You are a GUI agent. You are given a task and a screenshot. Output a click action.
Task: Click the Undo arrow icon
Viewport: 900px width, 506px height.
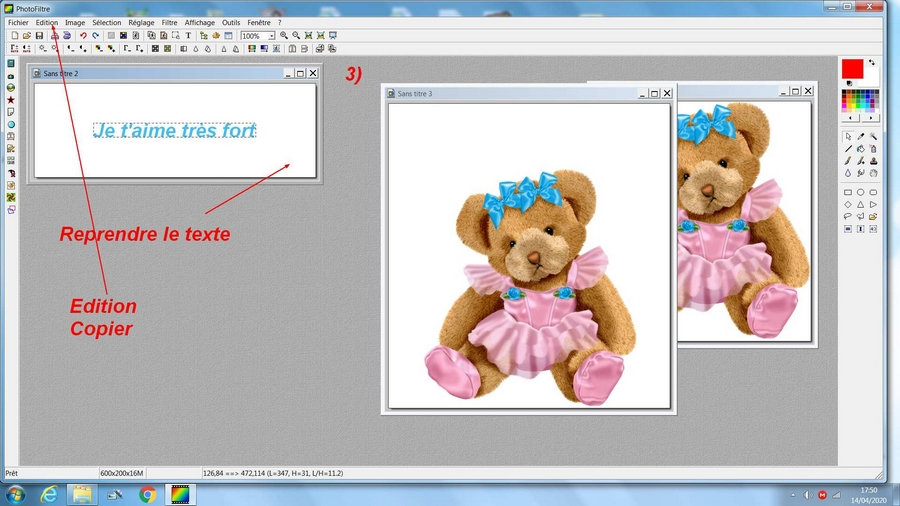coord(83,35)
